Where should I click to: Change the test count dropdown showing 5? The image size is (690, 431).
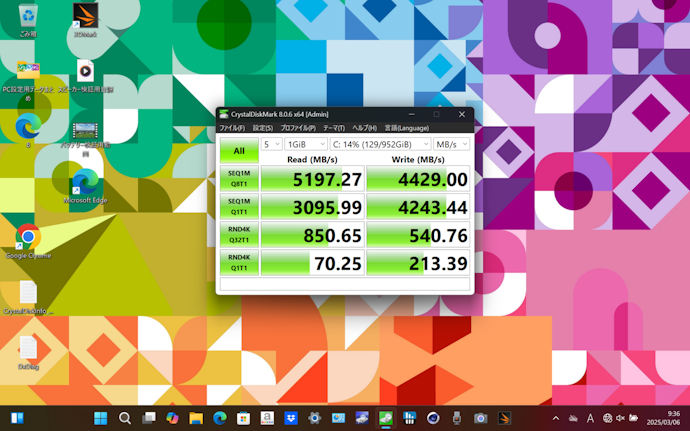(272, 144)
